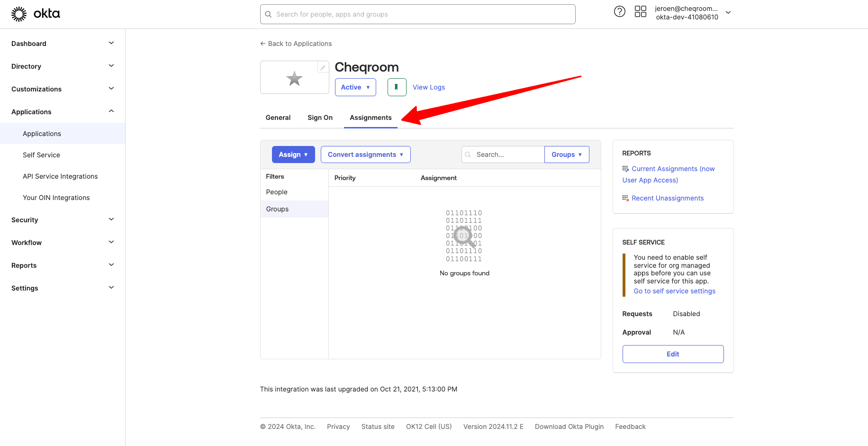Image resolution: width=868 pixels, height=446 pixels.
Task: Open the apps grid icon
Action: (640, 11)
